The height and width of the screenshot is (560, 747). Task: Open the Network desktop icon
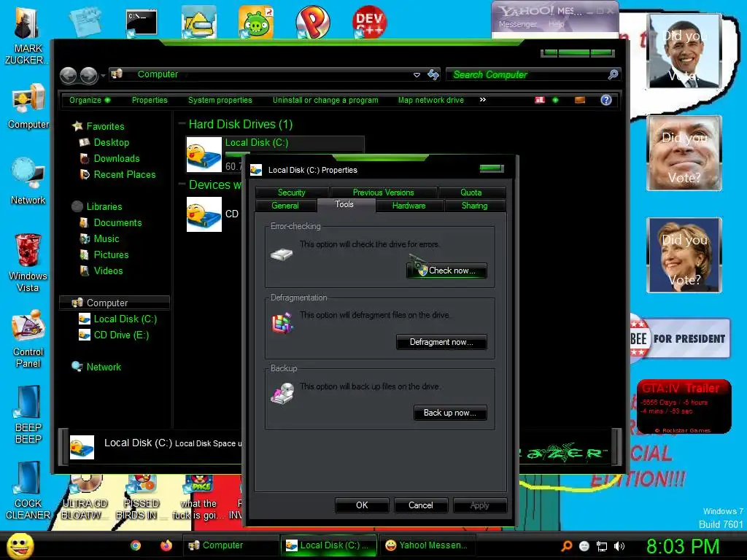(x=28, y=182)
